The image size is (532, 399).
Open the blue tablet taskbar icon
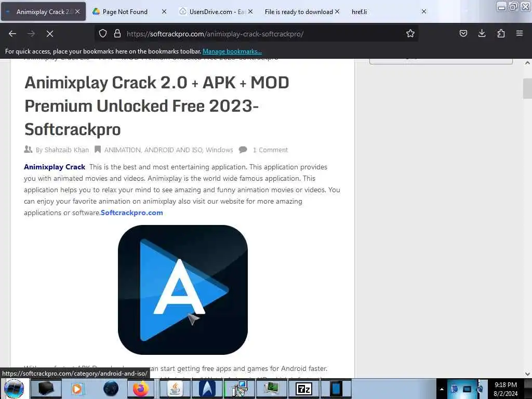point(336,389)
